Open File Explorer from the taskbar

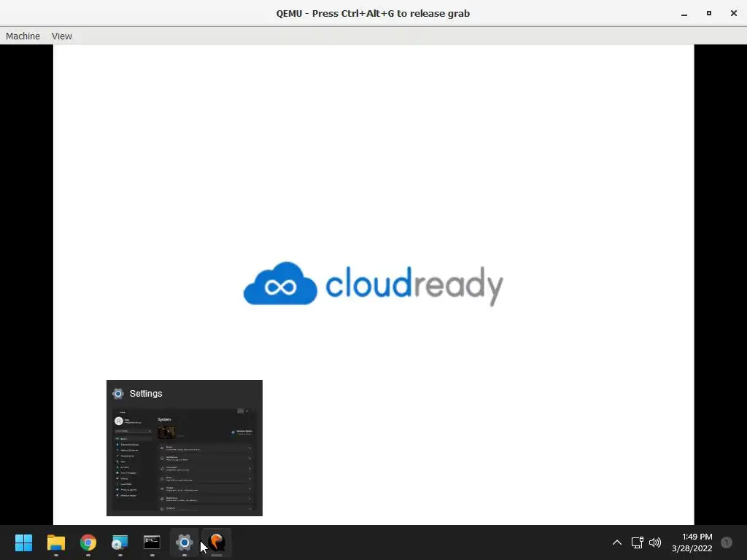55,542
